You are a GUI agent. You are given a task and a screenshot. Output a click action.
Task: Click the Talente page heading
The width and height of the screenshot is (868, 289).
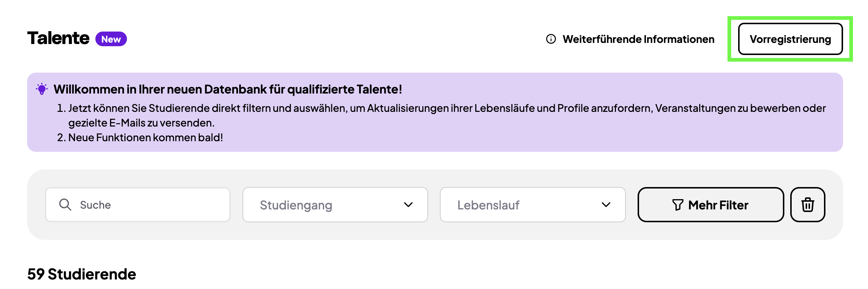click(58, 38)
